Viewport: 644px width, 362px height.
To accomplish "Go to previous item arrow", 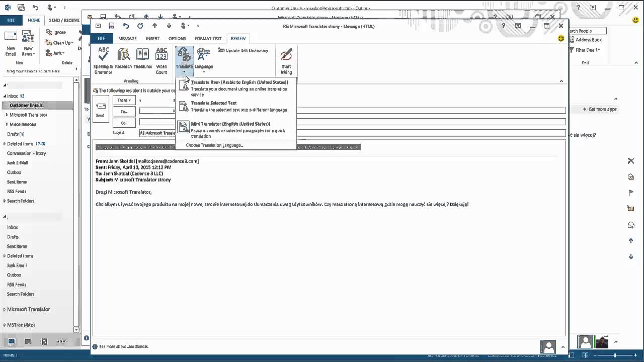I will click(154, 26).
